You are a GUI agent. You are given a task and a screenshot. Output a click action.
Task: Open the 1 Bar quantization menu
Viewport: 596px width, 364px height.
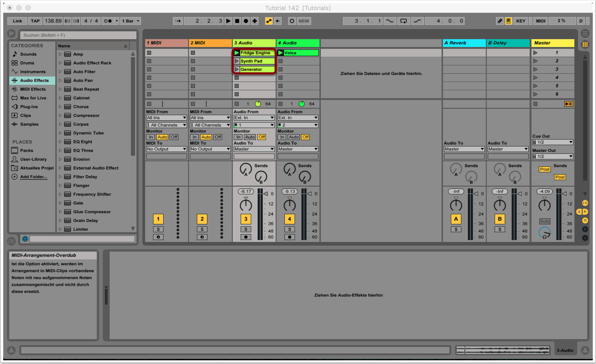(x=131, y=21)
